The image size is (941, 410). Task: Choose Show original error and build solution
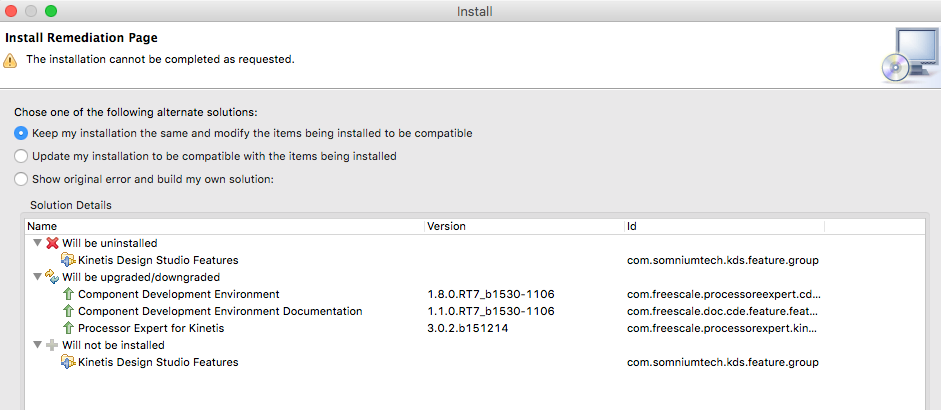pos(21,179)
